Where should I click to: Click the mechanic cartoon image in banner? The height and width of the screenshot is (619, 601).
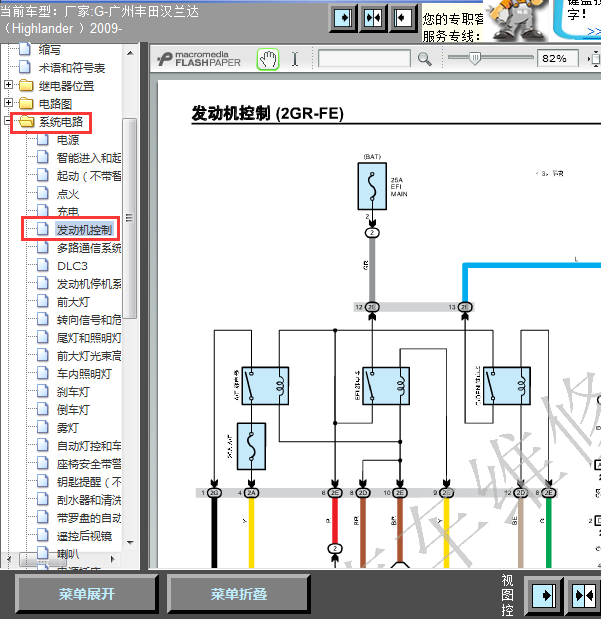coord(516,20)
